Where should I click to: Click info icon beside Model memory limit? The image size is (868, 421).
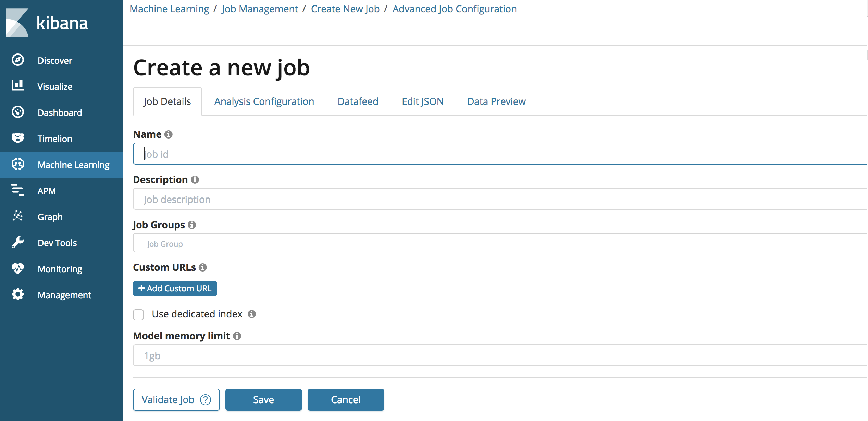pyautogui.click(x=237, y=336)
